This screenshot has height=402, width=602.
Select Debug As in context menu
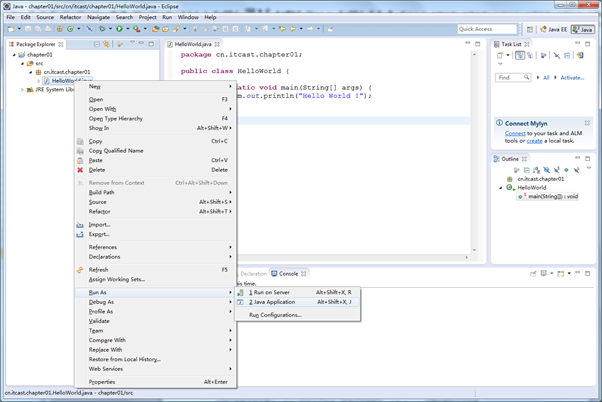tap(155, 302)
